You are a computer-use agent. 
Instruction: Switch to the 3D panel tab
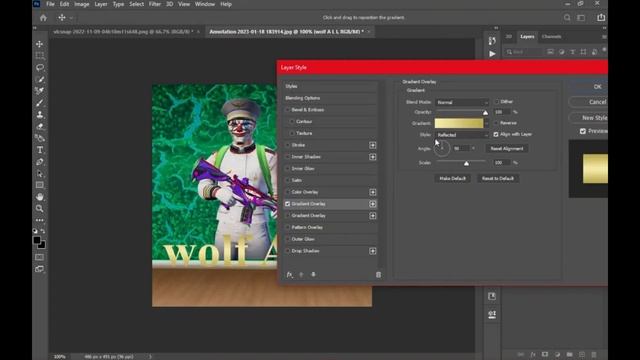tap(509, 37)
